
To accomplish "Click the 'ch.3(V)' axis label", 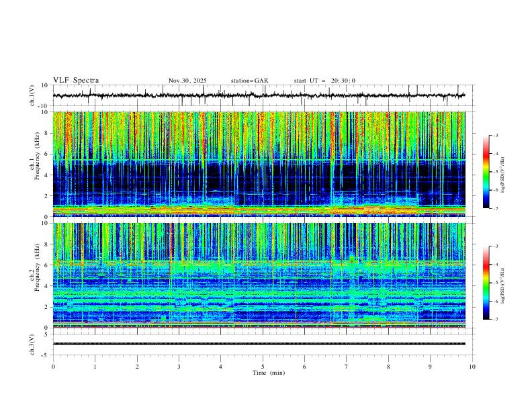I will [x=32, y=345].
